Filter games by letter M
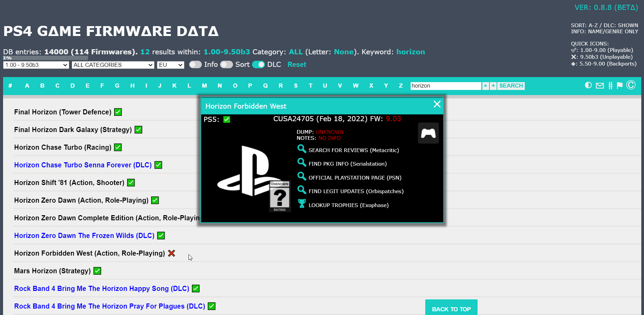Screen dimensions: 644x315 (204, 86)
